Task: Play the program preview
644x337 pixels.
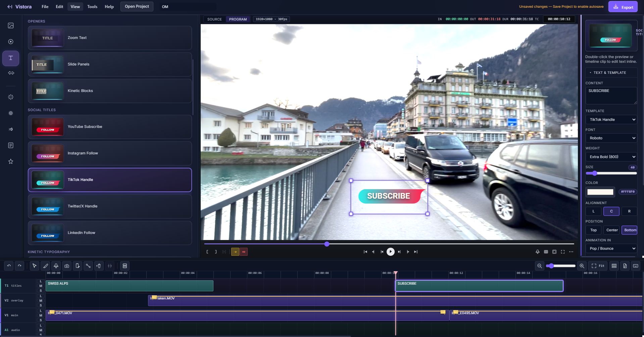Action: 391,252
